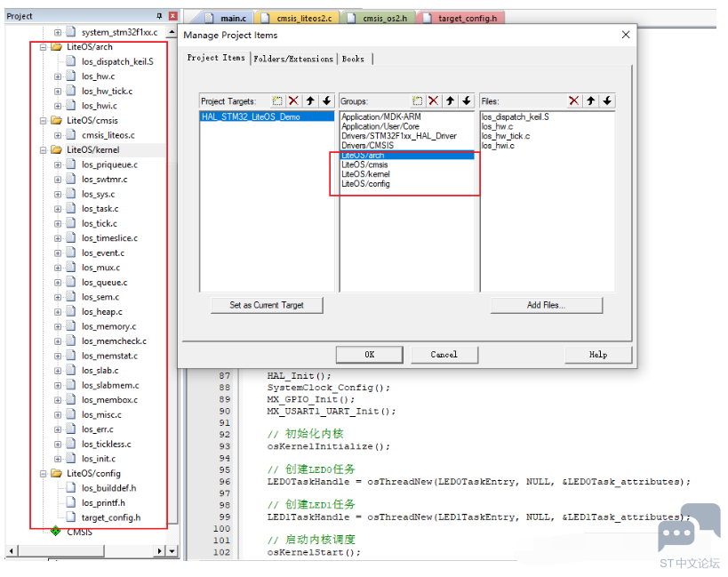Delete the selected group
The image size is (728, 577).
click(434, 100)
